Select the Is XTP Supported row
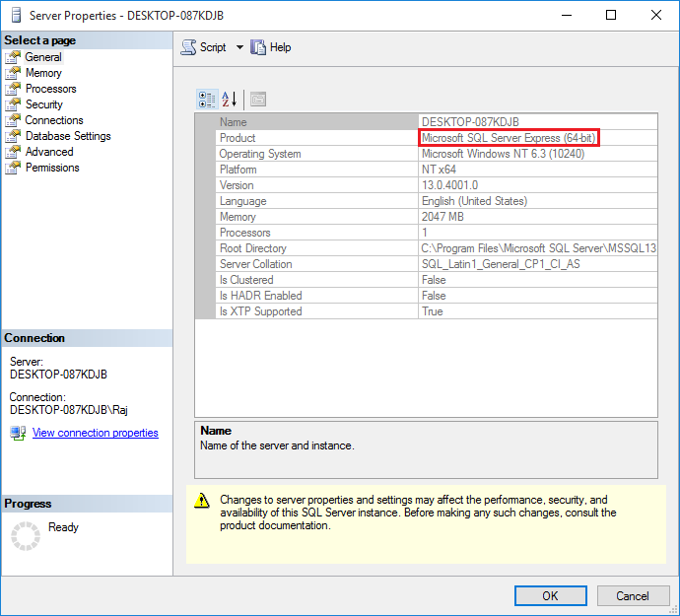Viewport: 680px width, 616px height. click(437, 311)
